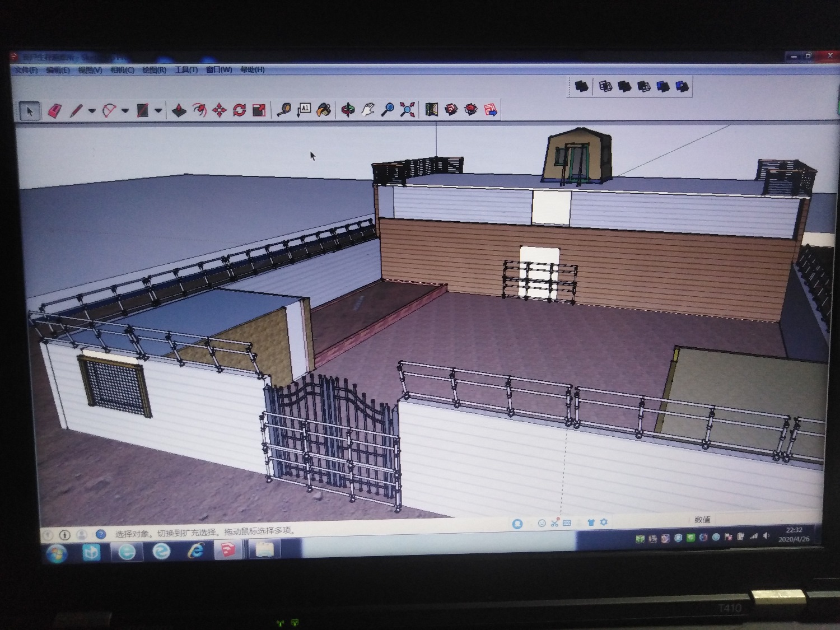Click the Zoom Extents tool

point(408,109)
